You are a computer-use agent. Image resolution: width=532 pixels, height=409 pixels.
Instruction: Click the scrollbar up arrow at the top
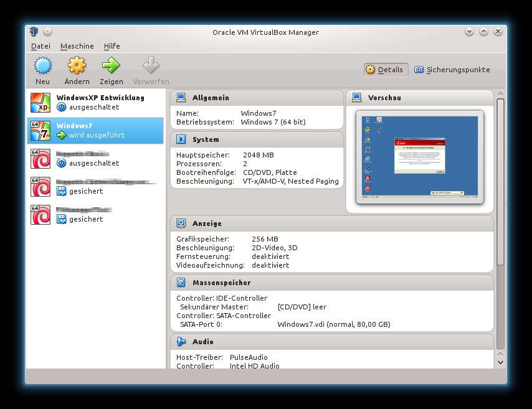coord(500,93)
